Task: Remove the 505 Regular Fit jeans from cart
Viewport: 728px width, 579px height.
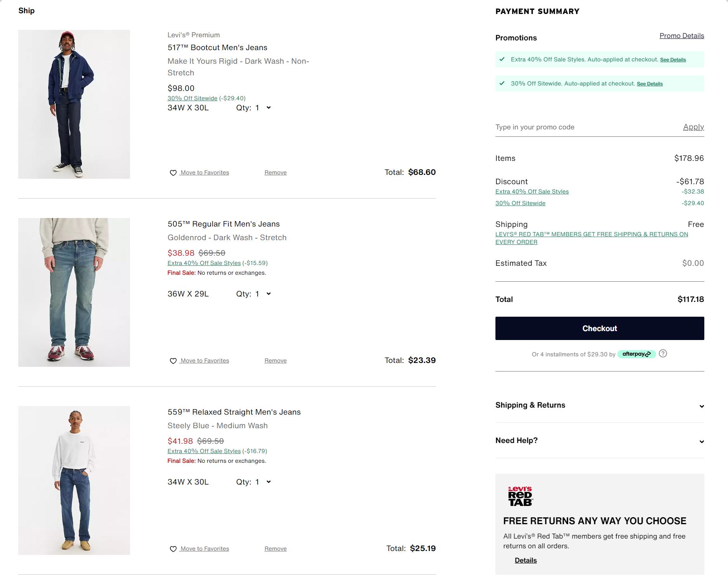Action: coord(275,361)
